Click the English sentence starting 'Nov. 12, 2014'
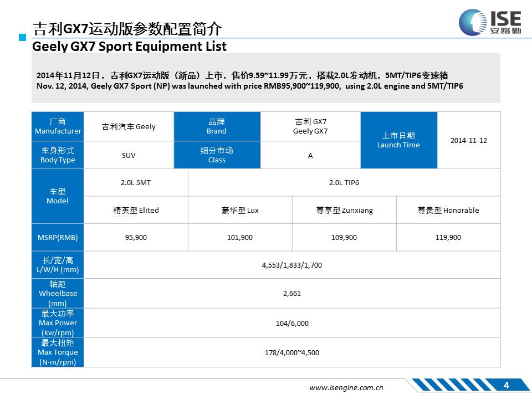 pyautogui.click(x=250, y=86)
